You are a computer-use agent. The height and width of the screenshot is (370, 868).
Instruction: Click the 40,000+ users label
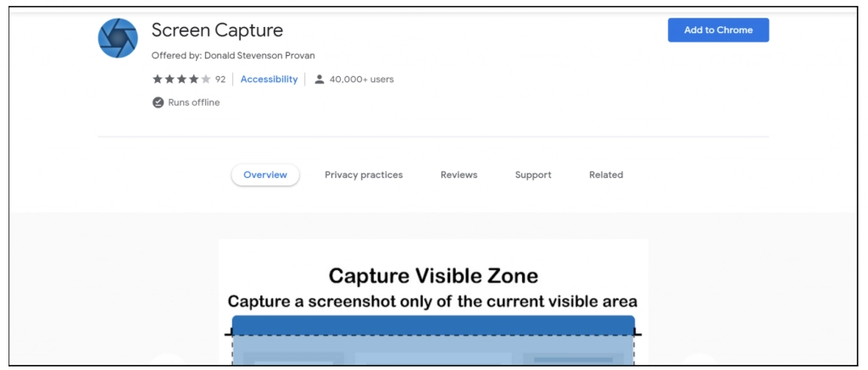[x=362, y=80]
